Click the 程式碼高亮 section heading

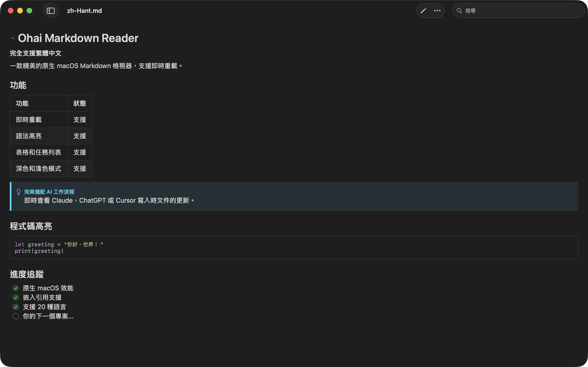tap(31, 226)
